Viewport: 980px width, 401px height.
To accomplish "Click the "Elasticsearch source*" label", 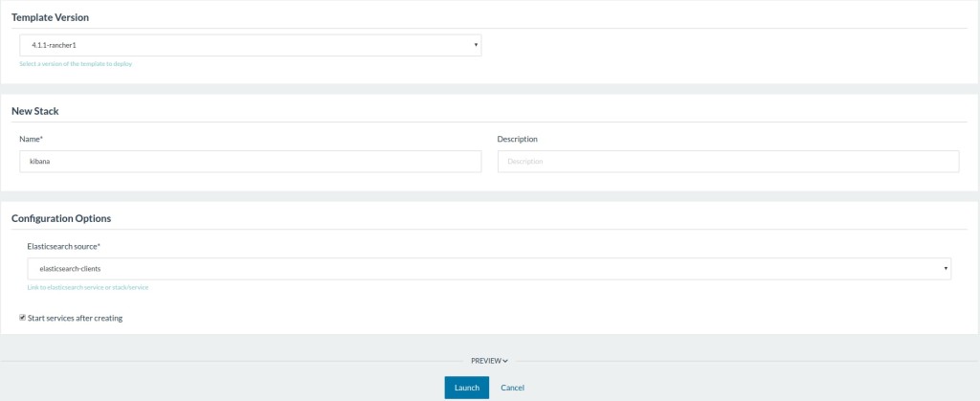I will [63, 246].
